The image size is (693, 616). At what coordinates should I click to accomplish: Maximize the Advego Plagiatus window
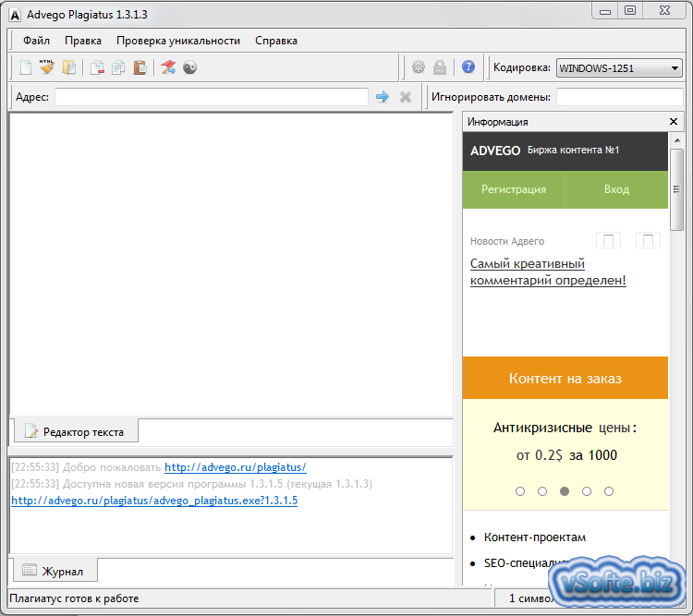click(x=630, y=10)
